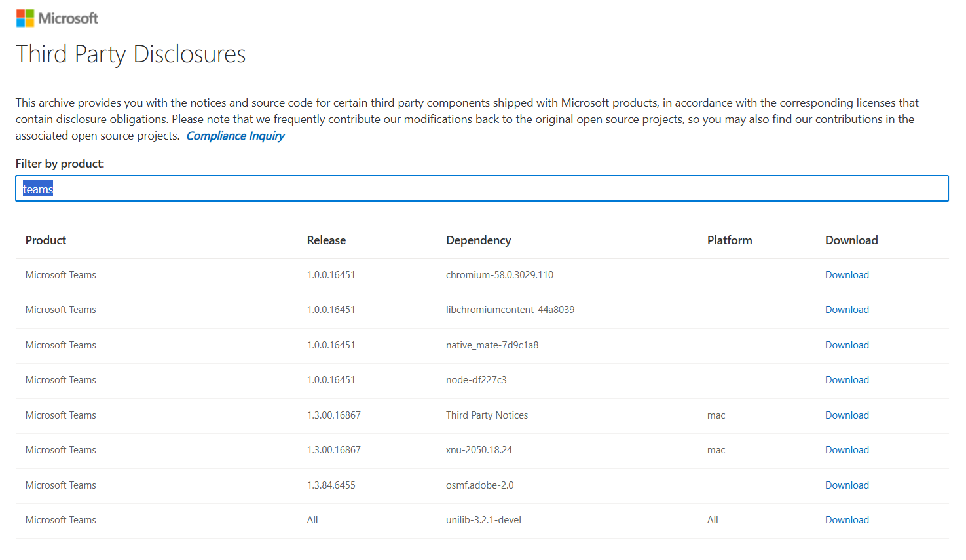The height and width of the screenshot is (560, 966).
Task: Click release 1.3.00.16867 in xnu row
Action: [x=334, y=450]
